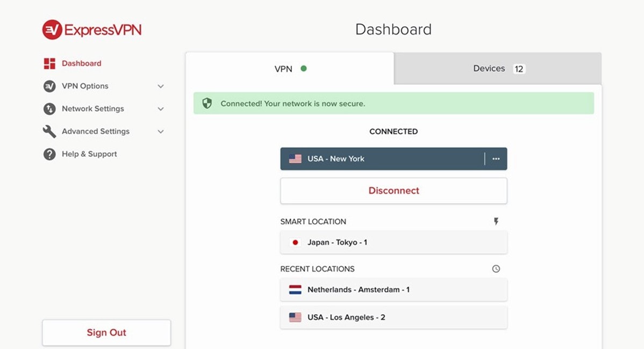644x349 pixels.
Task: Click the USA flag beside Los Angeles
Action: (x=295, y=317)
